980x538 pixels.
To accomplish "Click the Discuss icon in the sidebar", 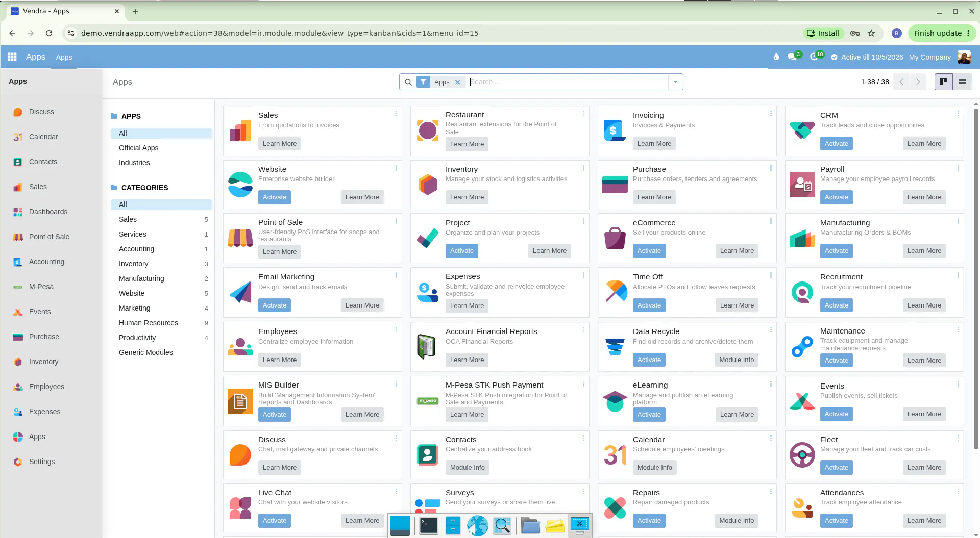I will pos(18,112).
